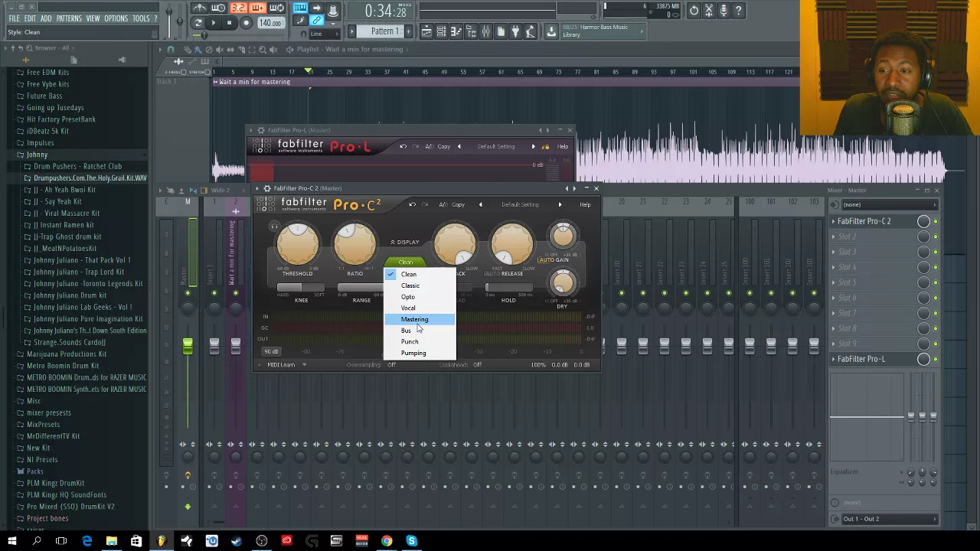Open the Default Setting preset menu in Pro-C 2

[x=520, y=204]
